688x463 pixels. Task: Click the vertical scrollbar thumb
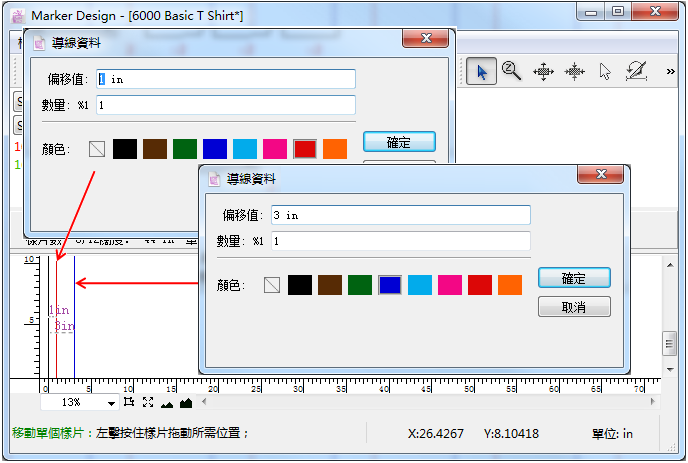669,344
